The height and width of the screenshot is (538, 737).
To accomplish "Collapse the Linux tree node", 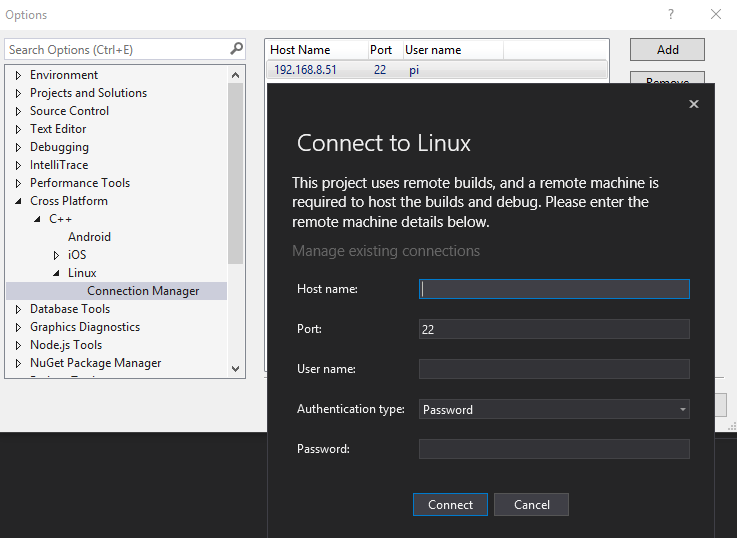I will point(56,273).
